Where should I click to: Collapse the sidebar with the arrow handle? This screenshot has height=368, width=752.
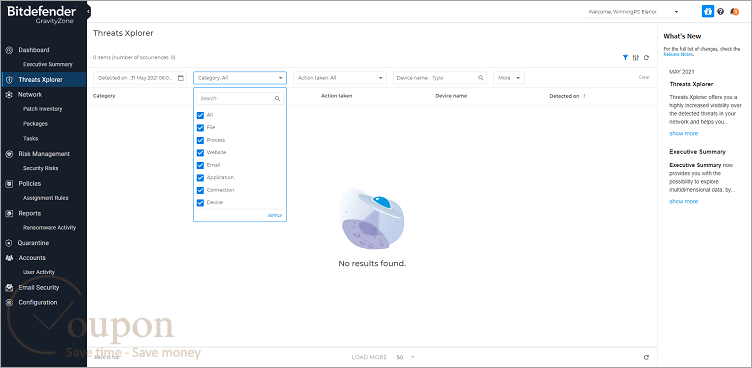coord(89,12)
